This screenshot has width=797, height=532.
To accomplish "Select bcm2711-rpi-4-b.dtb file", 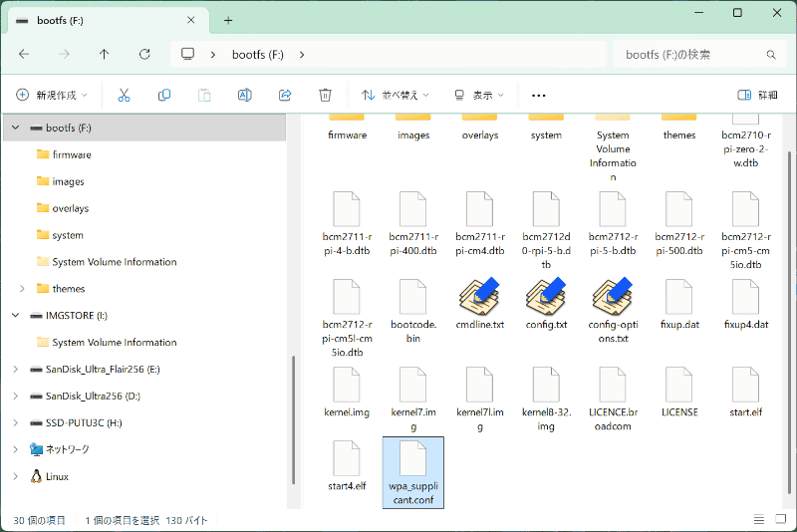I will coord(347,222).
